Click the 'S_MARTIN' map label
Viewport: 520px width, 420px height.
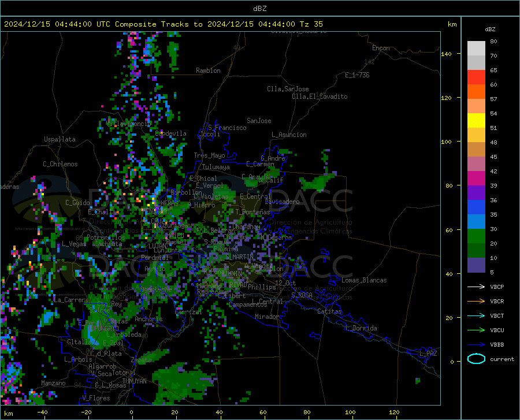[239, 257]
